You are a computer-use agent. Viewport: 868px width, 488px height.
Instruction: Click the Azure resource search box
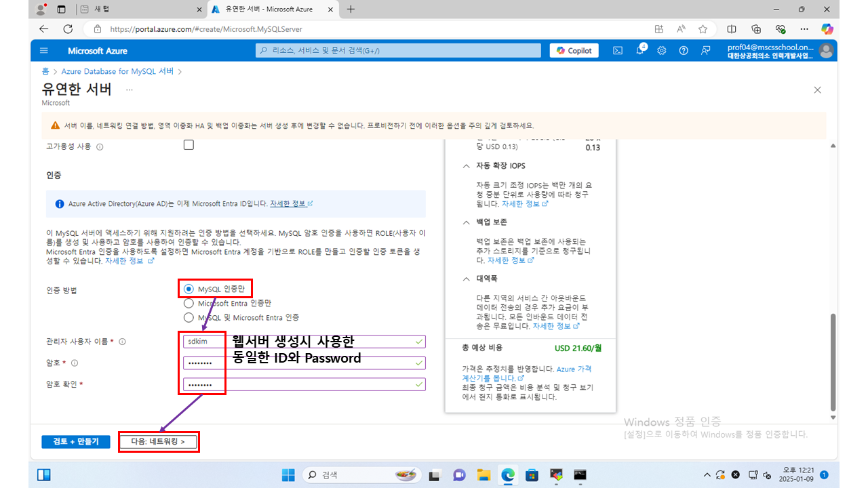(398, 51)
